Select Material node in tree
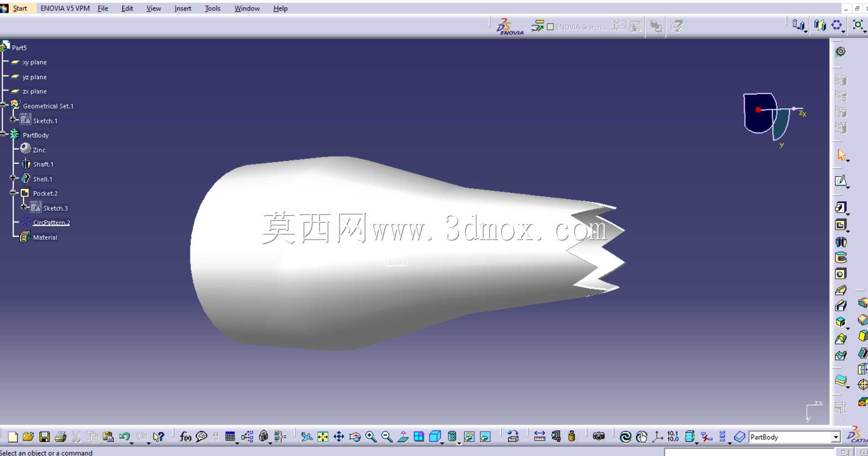The height and width of the screenshot is (456, 868). [x=45, y=238]
